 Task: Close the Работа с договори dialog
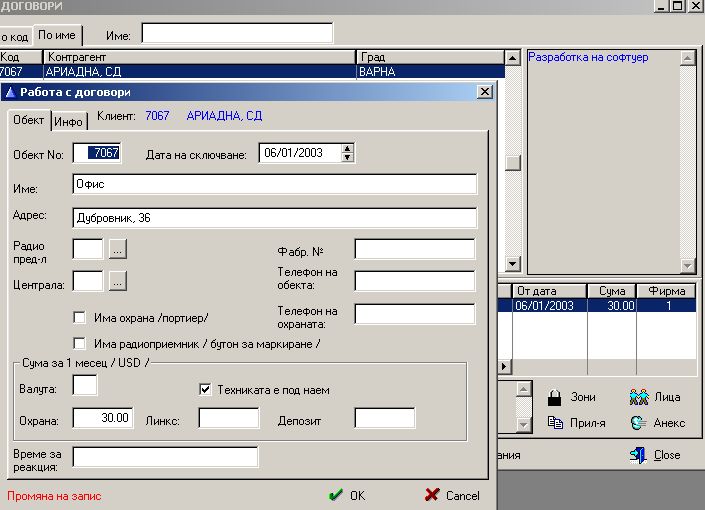[x=484, y=92]
